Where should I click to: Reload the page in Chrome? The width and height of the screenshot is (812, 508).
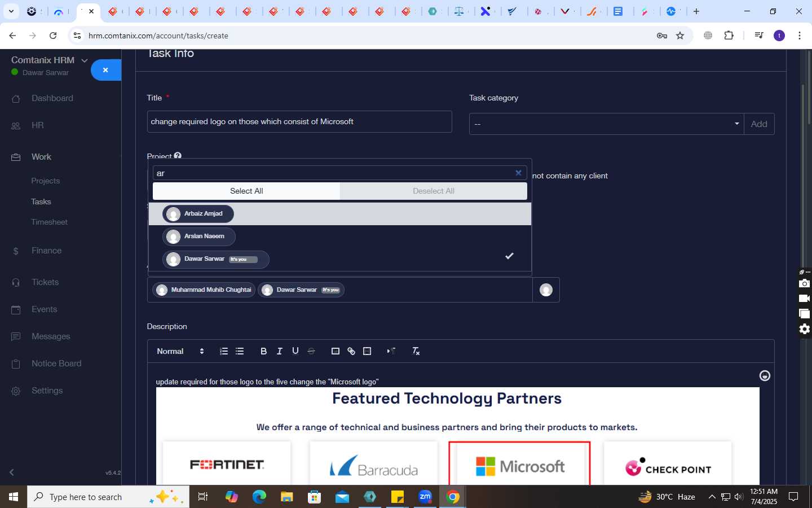(53, 36)
